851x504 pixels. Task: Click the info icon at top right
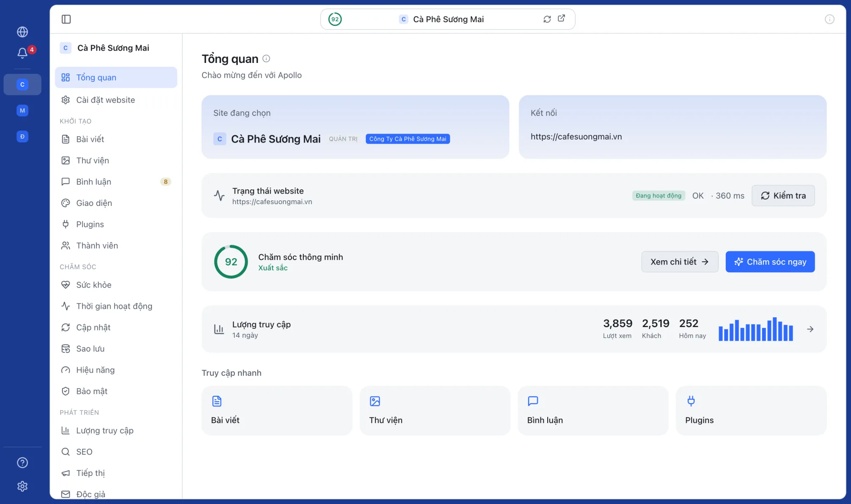[x=830, y=19]
